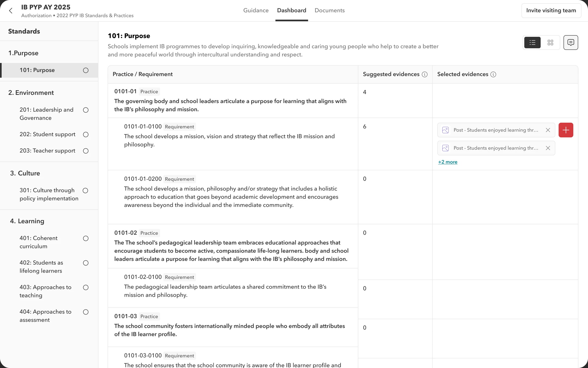588x368 pixels.
Task: Select 1.Purpose section in Standards sidebar
Action: tap(23, 53)
